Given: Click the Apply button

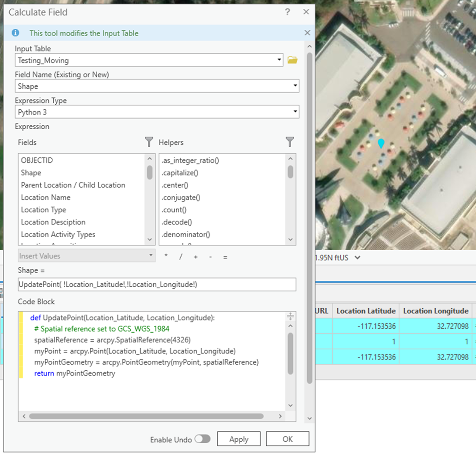Looking at the screenshot, I should 239,439.
